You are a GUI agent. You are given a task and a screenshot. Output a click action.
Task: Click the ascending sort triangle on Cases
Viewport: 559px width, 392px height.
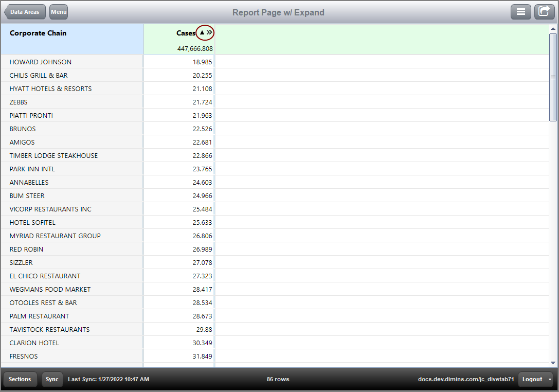pos(202,32)
